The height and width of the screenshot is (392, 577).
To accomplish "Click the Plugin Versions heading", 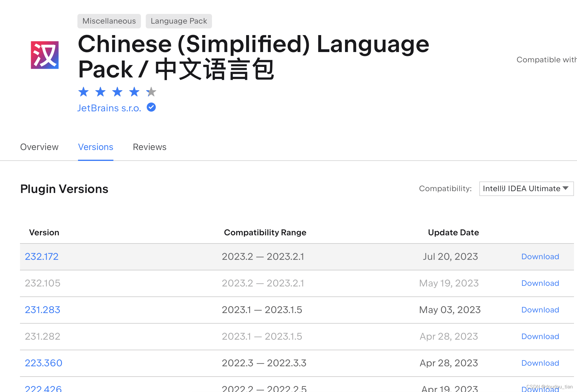I will click(64, 189).
